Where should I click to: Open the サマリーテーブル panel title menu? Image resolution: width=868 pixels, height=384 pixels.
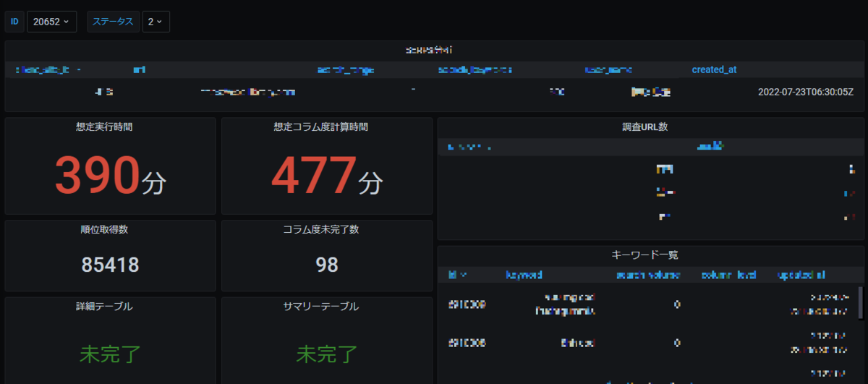(x=321, y=306)
